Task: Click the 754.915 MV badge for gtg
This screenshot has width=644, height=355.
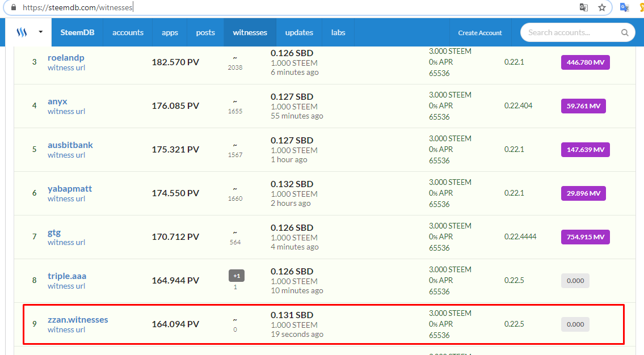Action: pyautogui.click(x=585, y=237)
